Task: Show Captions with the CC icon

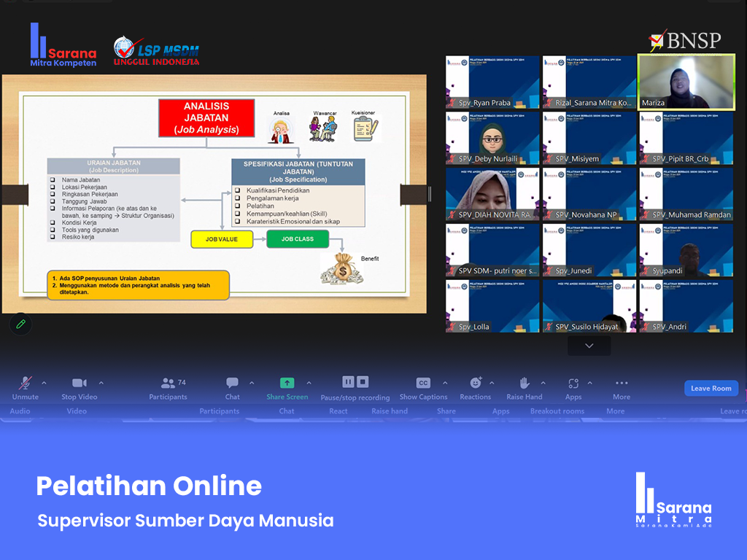Action: [x=423, y=384]
